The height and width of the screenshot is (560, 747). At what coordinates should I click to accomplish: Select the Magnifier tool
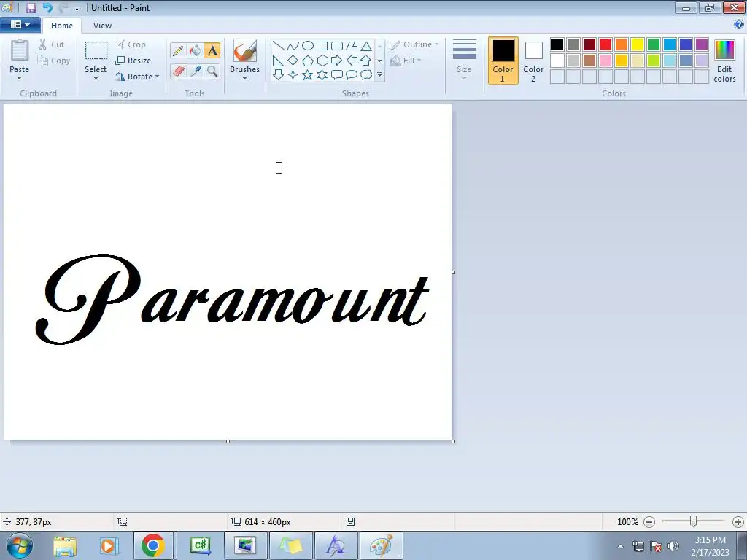point(212,71)
